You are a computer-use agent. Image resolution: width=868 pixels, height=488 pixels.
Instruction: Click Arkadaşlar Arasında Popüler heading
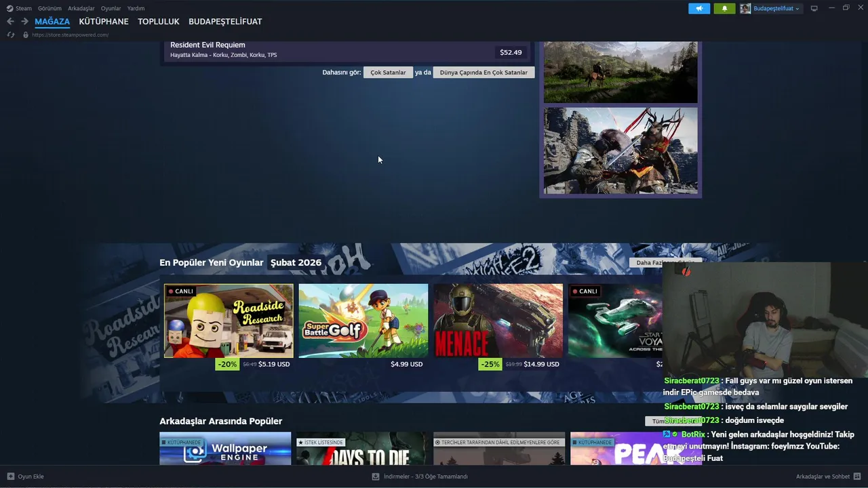coord(221,421)
